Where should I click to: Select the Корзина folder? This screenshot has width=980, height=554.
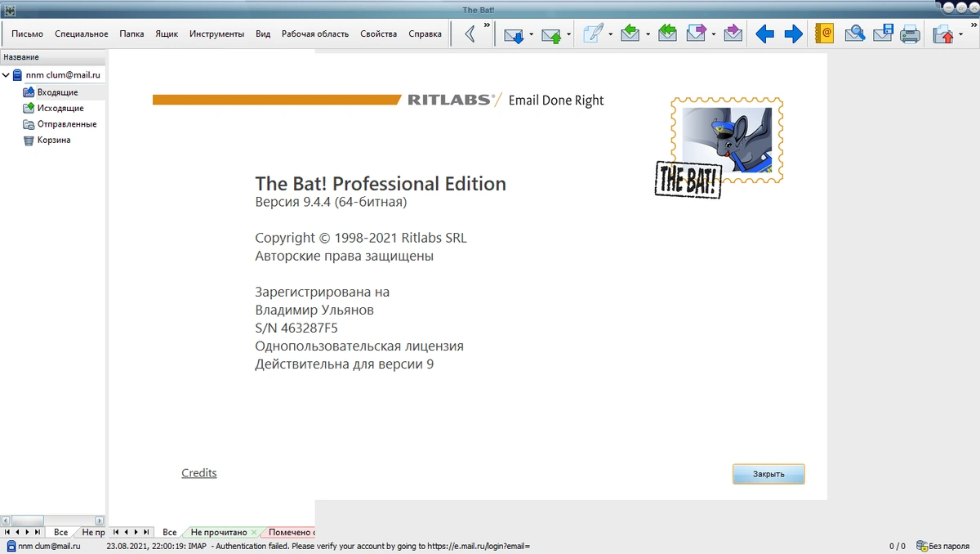click(x=54, y=140)
